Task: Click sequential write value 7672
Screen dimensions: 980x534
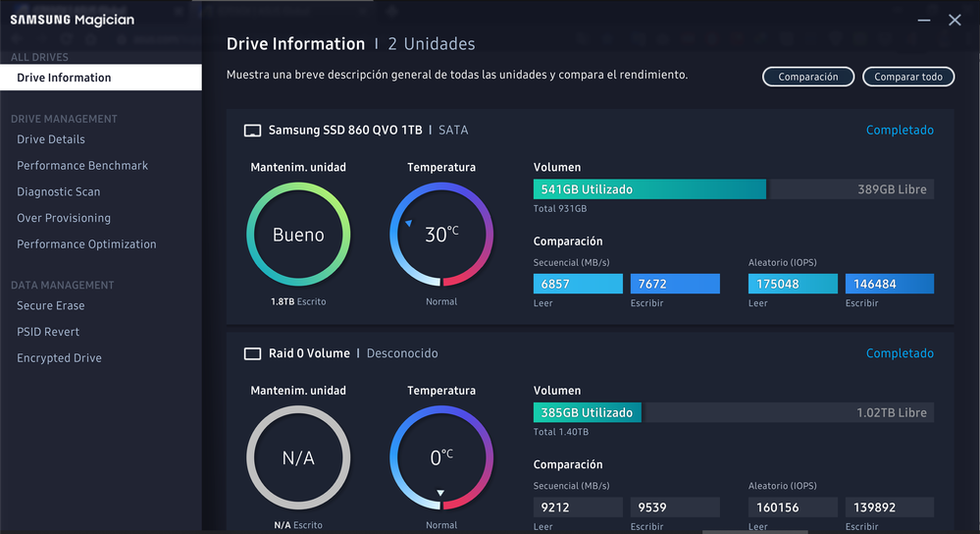Action: pos(675,284)
